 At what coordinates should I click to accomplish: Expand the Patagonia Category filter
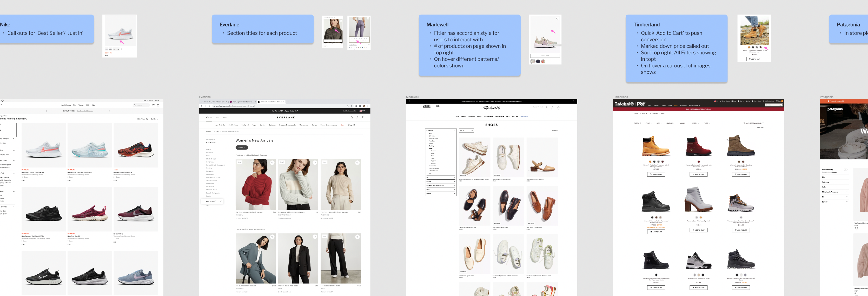835,182
